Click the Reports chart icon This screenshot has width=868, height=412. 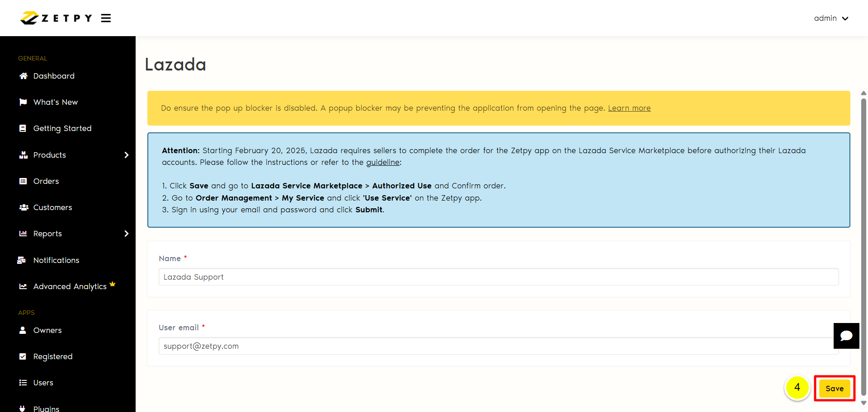click(23, 234)
